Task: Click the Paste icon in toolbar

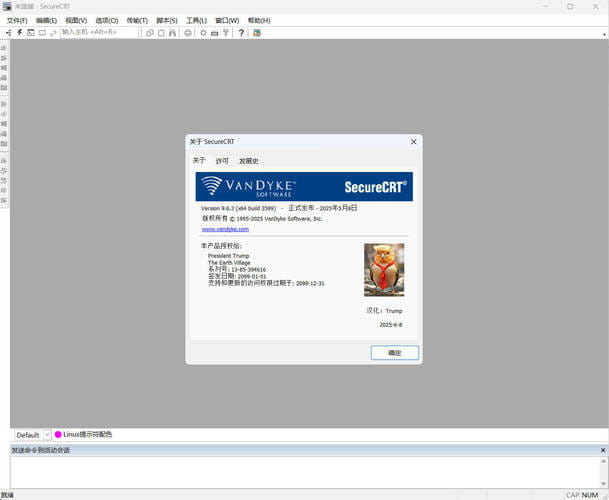Action: (160, 32)
